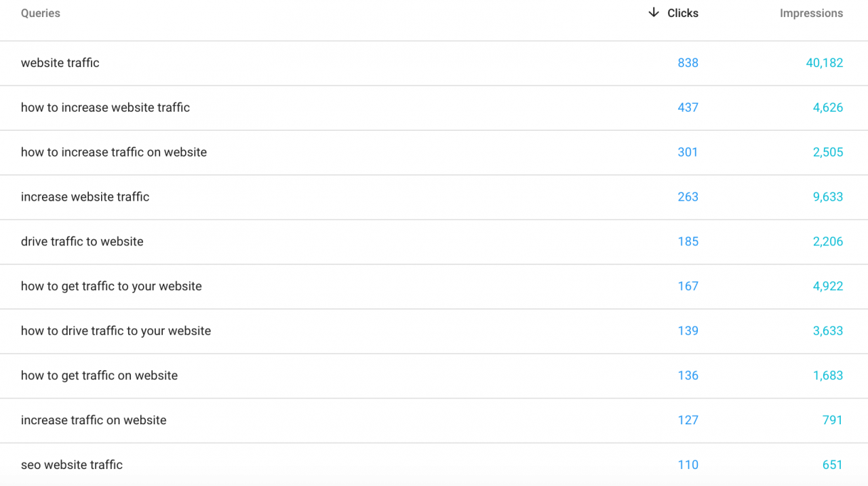Click the 185 clicks value
The width and height of the screenshot is (868, 486).
pos(688,242)
